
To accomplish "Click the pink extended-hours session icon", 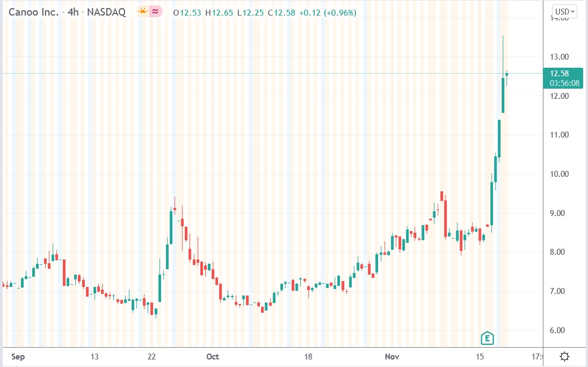I will click(x=155, y=11).
